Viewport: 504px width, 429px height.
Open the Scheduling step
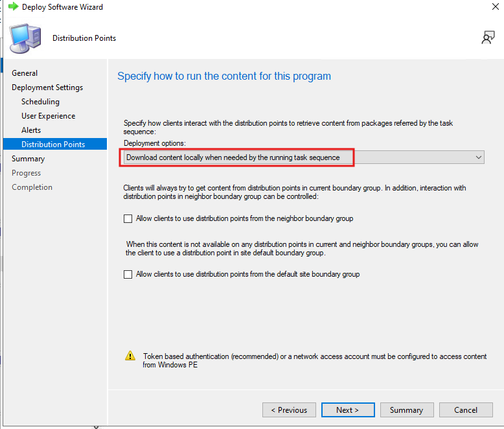(x=40, y=102)
